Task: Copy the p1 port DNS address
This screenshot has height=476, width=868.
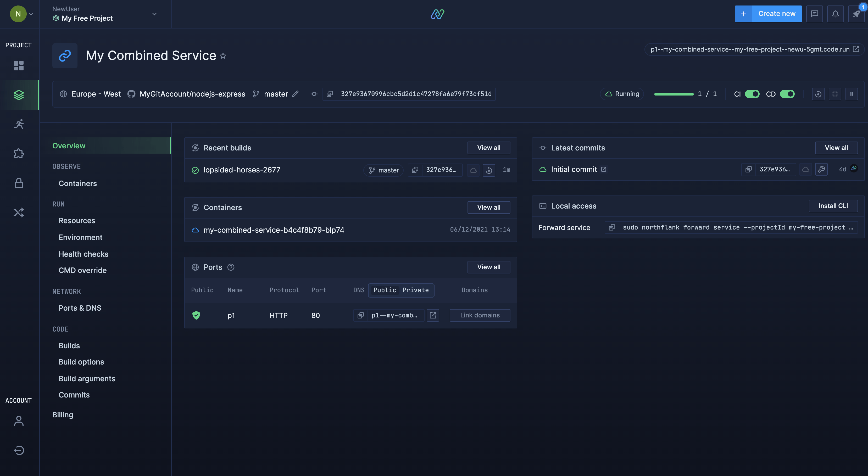Action: coord(360,315)
